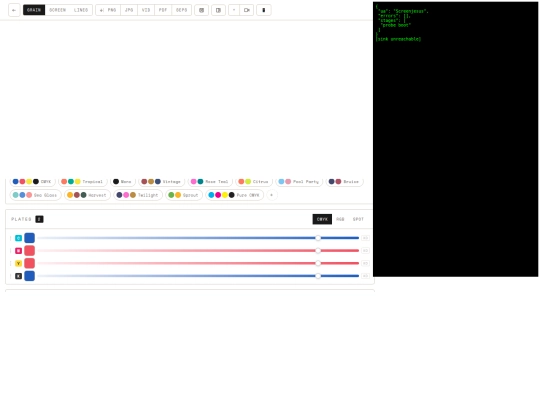The width and height of the screenshot is (540, 405).
Task: Export as PNG
Action: pos(108,10)
